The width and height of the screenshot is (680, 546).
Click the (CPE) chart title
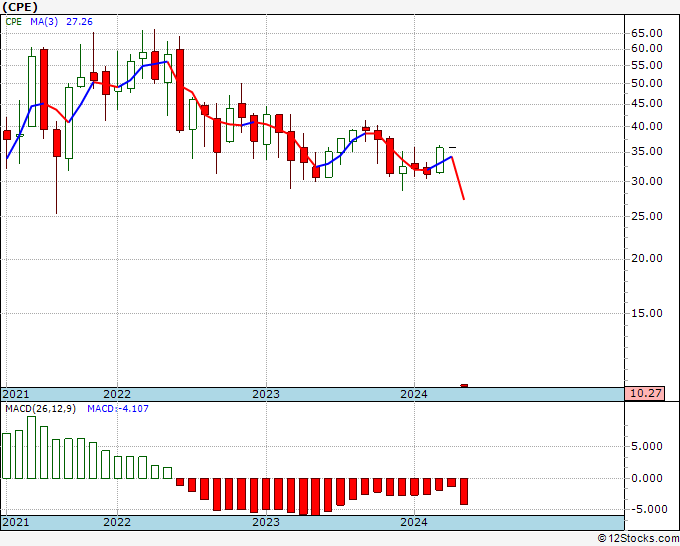(20, 7)
